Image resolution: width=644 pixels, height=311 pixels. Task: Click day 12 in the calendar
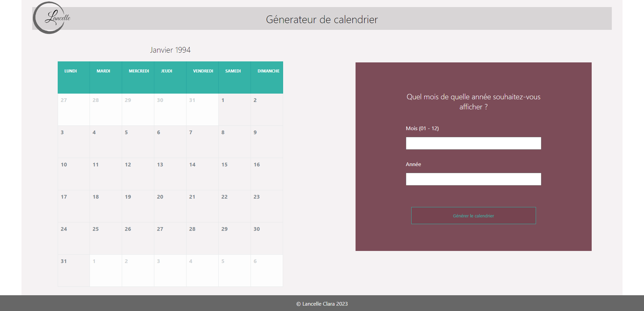click(x=138, y=174)
